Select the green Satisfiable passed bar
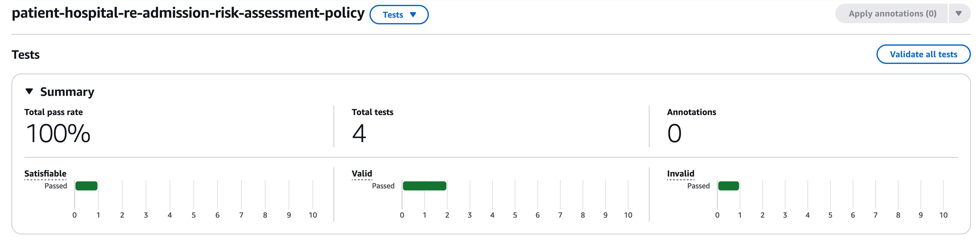 click(x=86, y=186)
